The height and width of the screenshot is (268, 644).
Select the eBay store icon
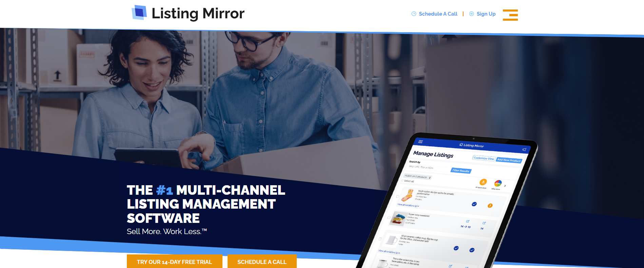pyautogui.click(x=498, y=184)
